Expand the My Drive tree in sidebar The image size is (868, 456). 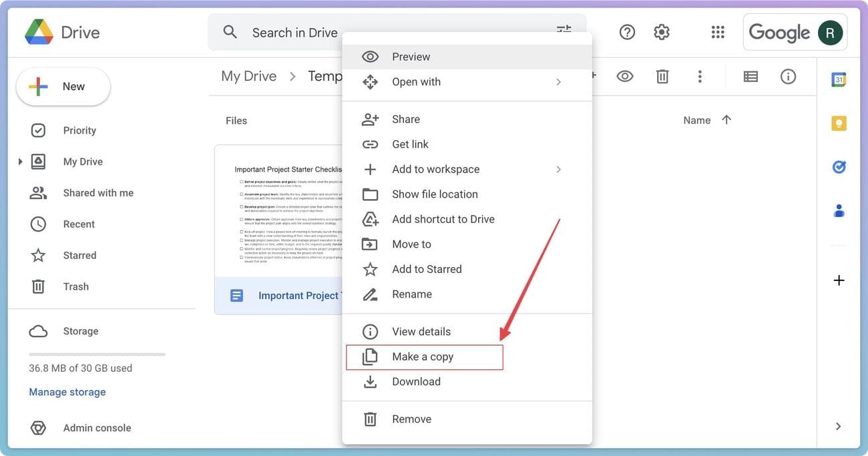click(x=20, y=162)
